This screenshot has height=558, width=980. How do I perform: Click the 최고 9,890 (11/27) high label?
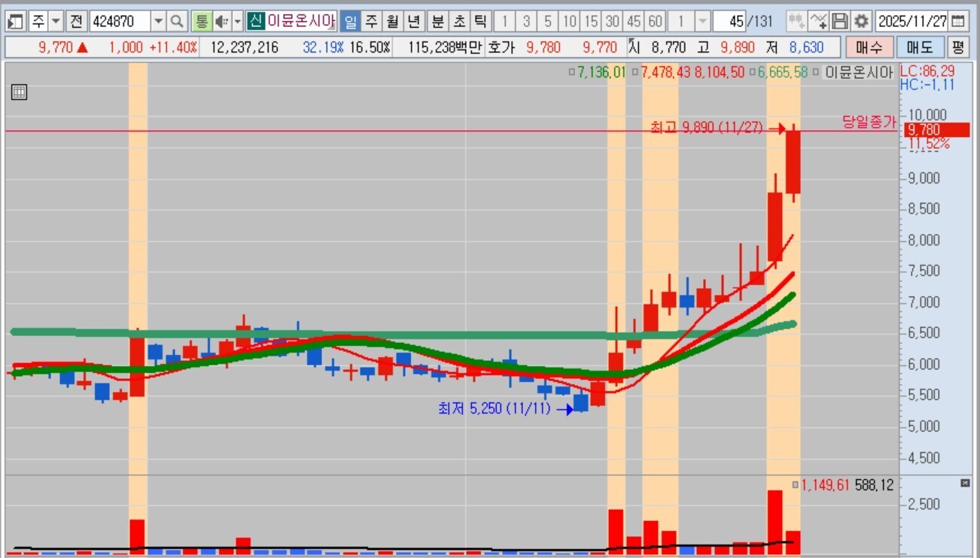[x=708, y=128]
